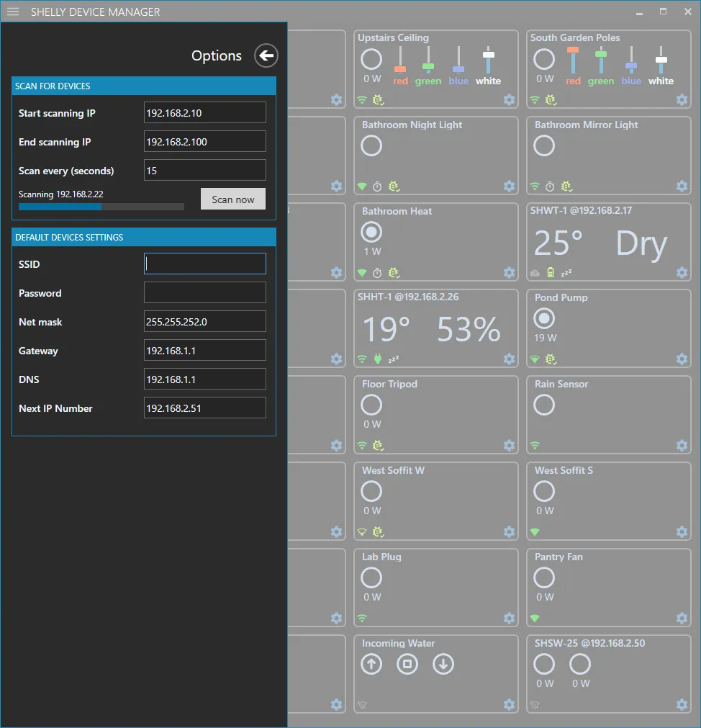The height and width of the screenshot is (728, 701).
Task: Open Floor Tripod settings gear
Action: click(x=509, y=446)
